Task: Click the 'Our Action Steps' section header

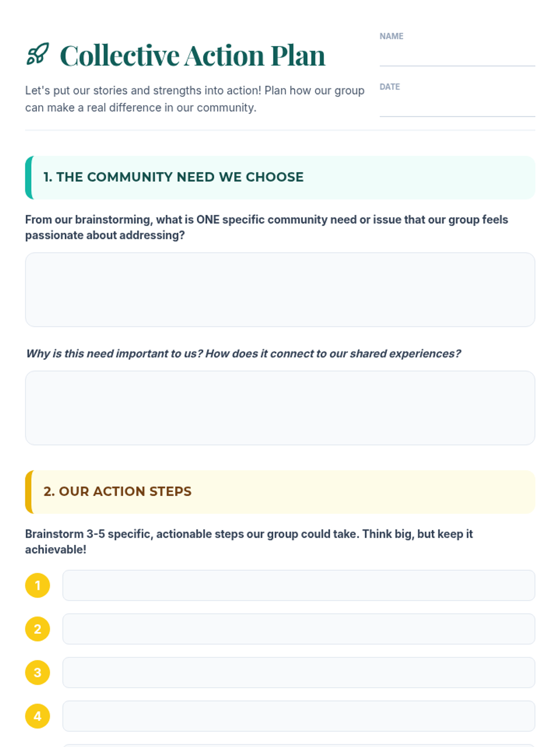Action: [x=118, y=492]
